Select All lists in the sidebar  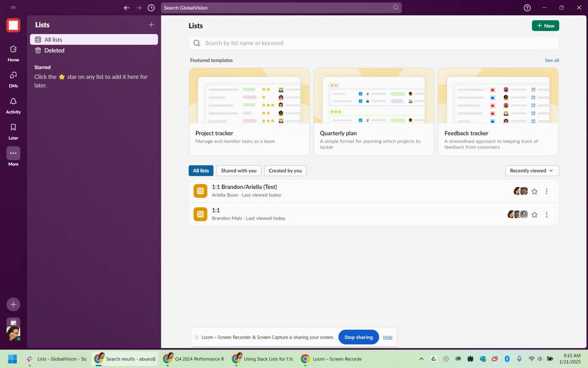click(94, 40)
